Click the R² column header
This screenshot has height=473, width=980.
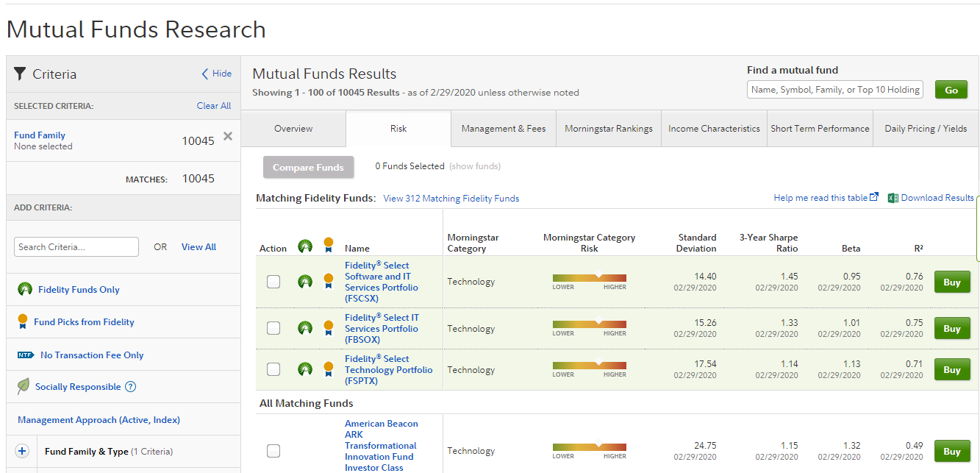918,249
